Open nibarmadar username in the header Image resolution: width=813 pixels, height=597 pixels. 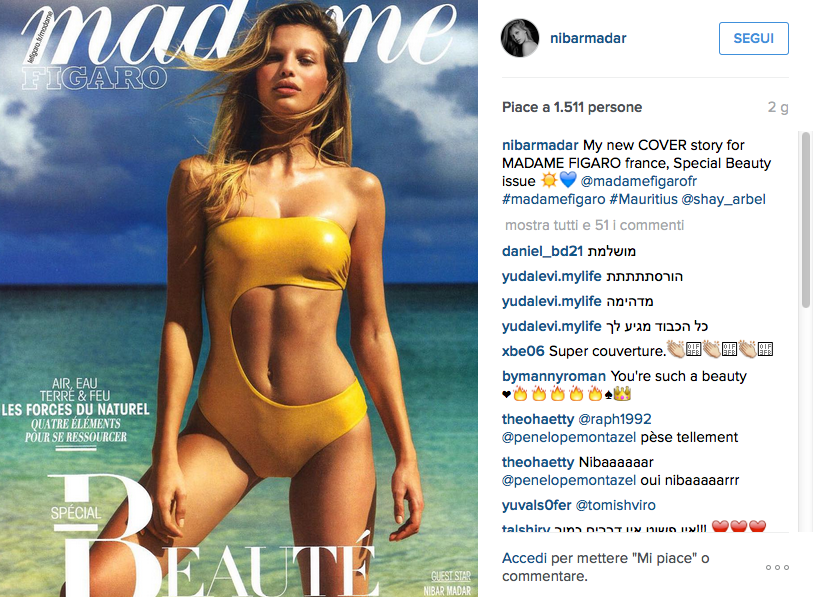[588, 38]
